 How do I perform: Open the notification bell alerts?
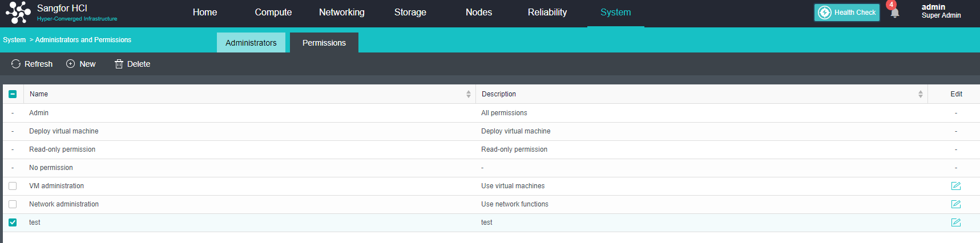(x=894, y=13)
